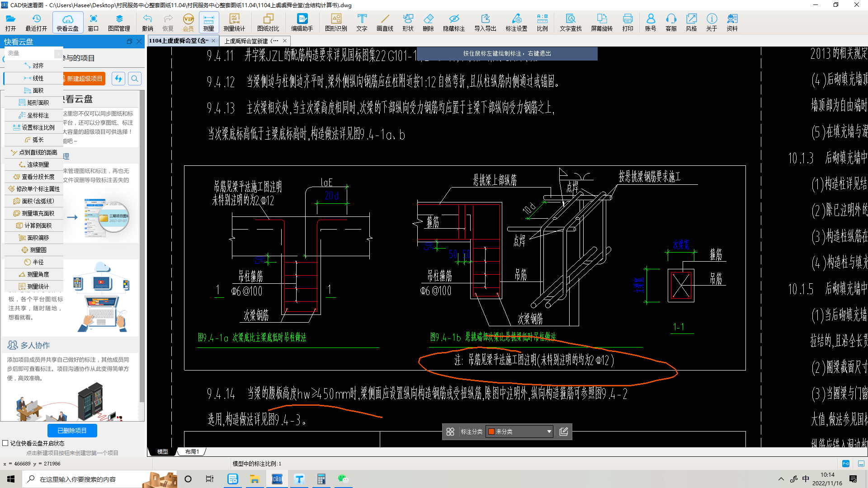This screenshot has width=868, height=488.
Task: Contact 客服 customer service
Action: coord(671,22)
